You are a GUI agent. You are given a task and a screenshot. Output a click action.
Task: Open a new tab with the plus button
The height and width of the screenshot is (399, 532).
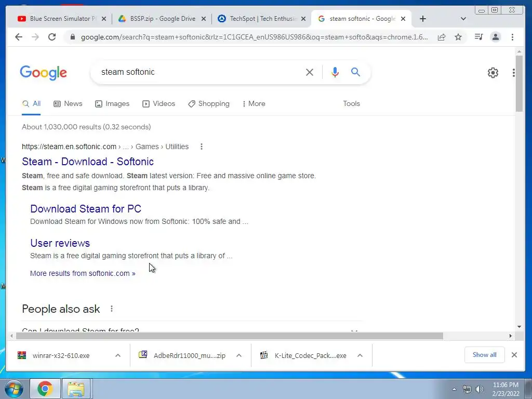[423, 19]
